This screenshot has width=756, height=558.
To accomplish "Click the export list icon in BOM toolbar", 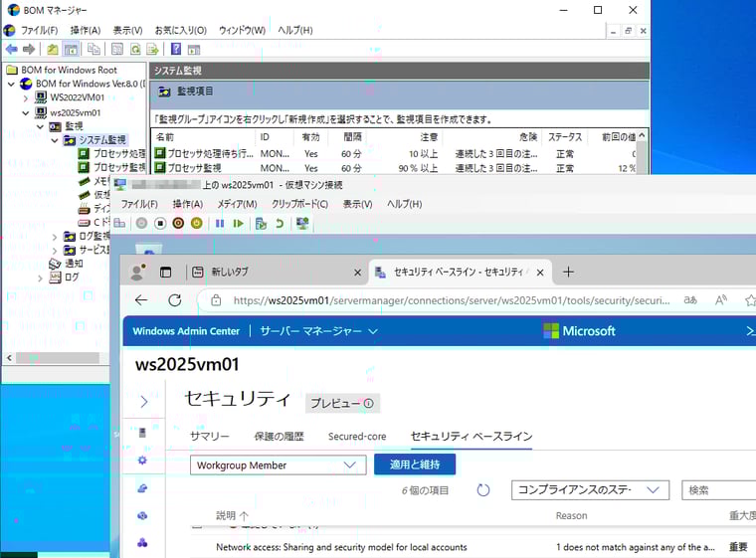I will 152,49.
